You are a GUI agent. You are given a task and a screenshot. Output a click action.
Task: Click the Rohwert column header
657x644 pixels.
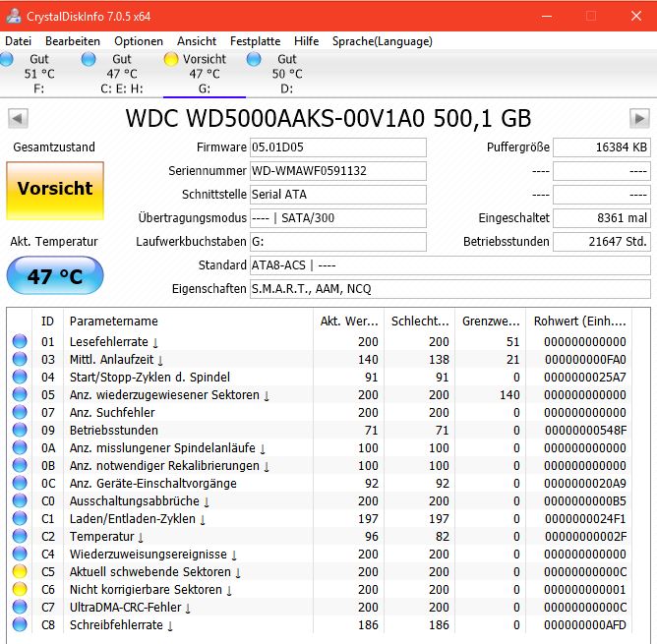[x=579, y=322]
